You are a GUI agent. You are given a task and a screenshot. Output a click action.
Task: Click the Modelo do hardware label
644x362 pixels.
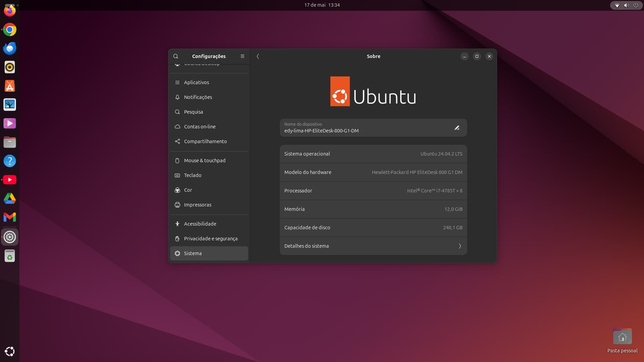pyautogui.click(x=308, y=172)
